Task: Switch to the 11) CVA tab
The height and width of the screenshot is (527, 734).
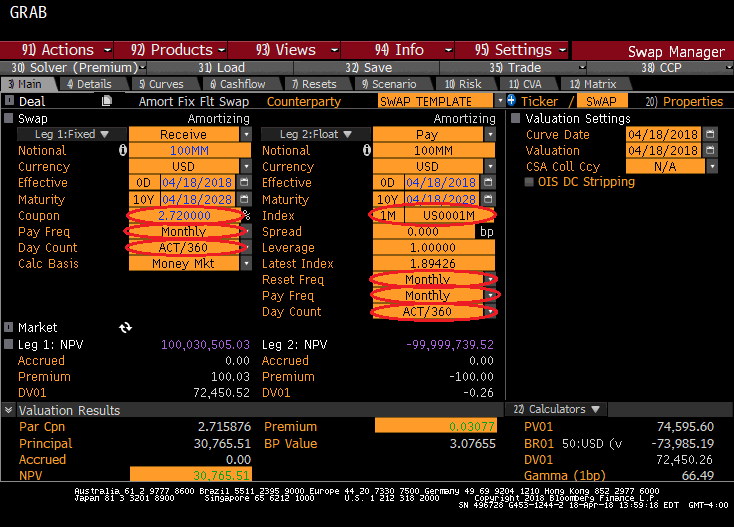Action: coord(526,84)
